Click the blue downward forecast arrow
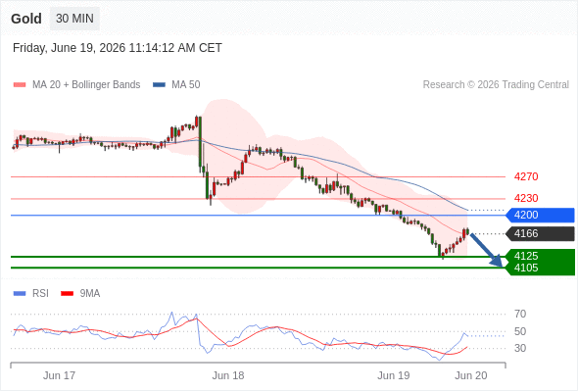The image size is (578, 392). point(487,250)
